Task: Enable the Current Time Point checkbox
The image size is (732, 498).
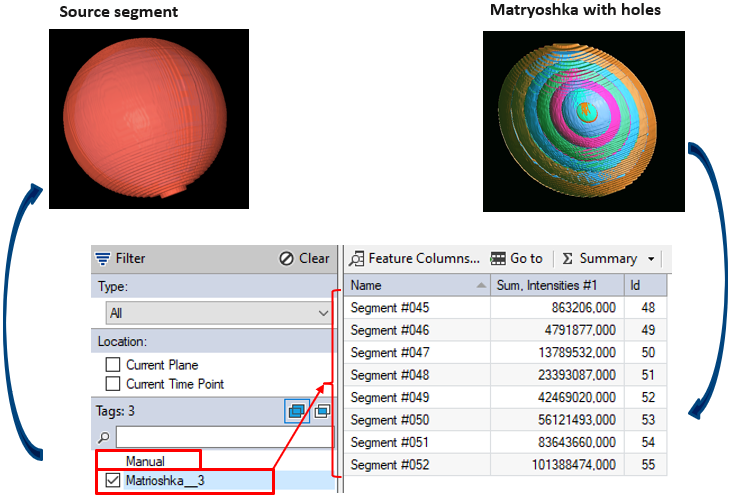Action: pos(114,384)
